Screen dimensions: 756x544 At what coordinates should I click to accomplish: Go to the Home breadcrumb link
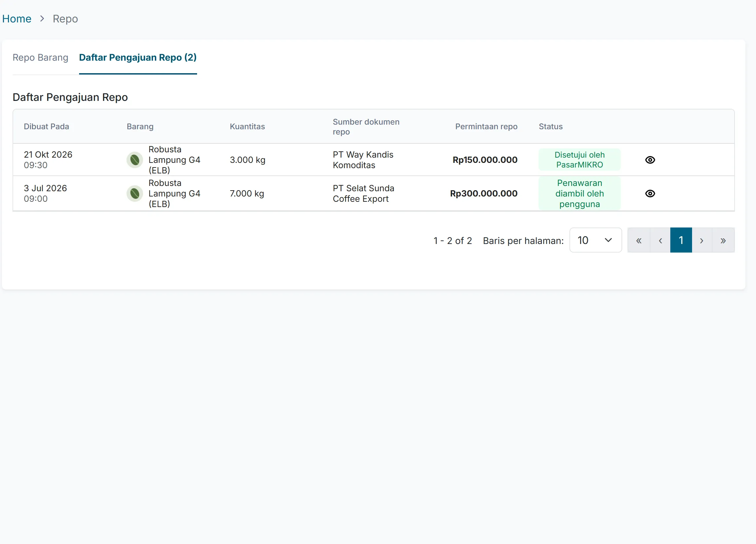point(17,19)
